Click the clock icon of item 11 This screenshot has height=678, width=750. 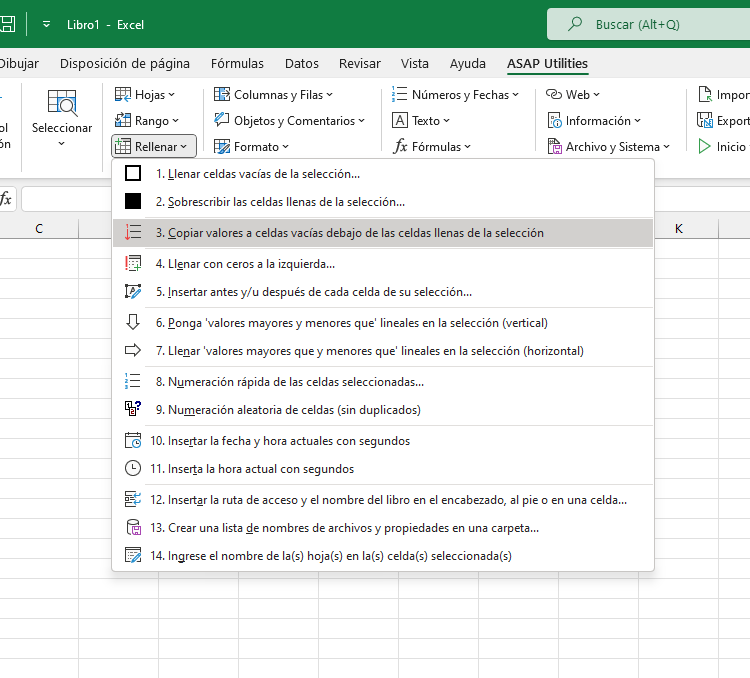(x=133, y=468)
